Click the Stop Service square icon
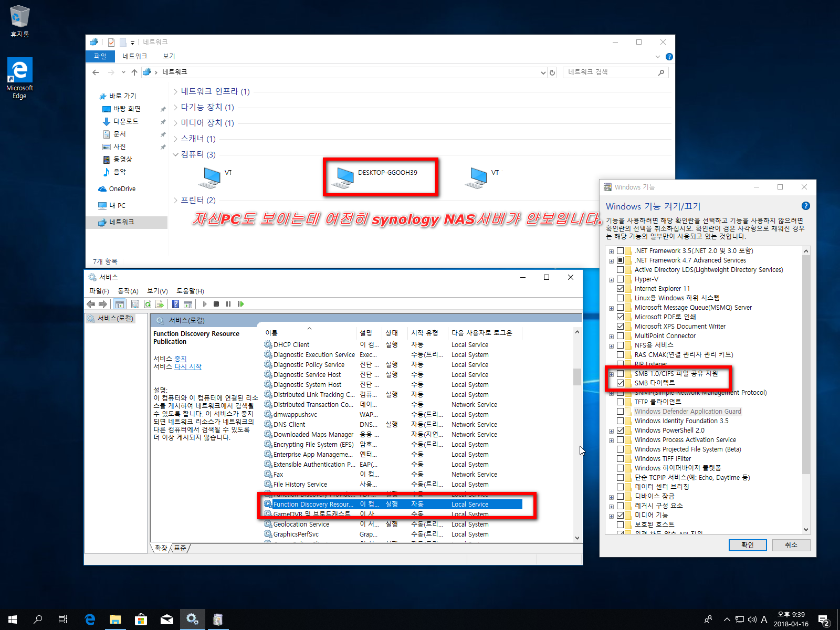Image resolution: width=840 pixels, height=630 pixels. (216, 304)
